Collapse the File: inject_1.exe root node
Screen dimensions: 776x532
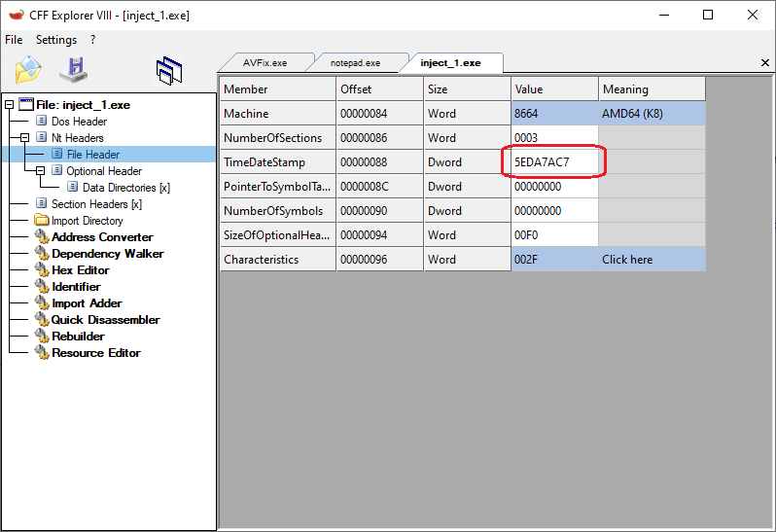pos(9,104)
